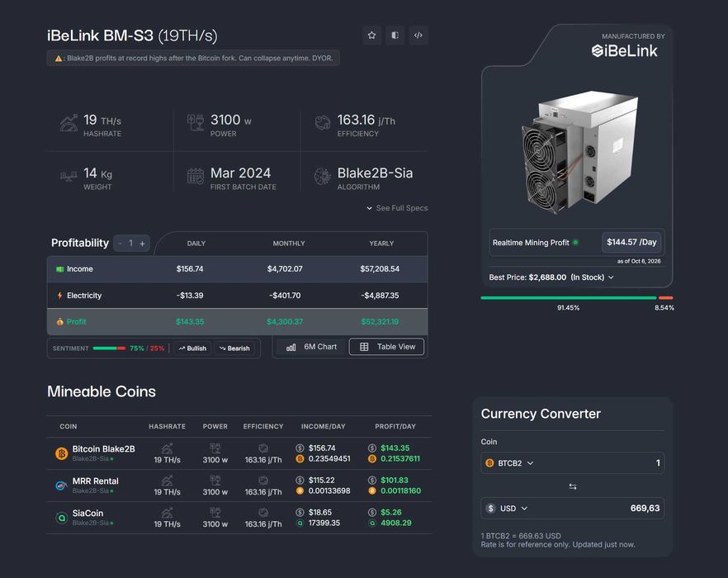Click the compare panel icon
Screen dimensions: 728x578
point(395,36)
